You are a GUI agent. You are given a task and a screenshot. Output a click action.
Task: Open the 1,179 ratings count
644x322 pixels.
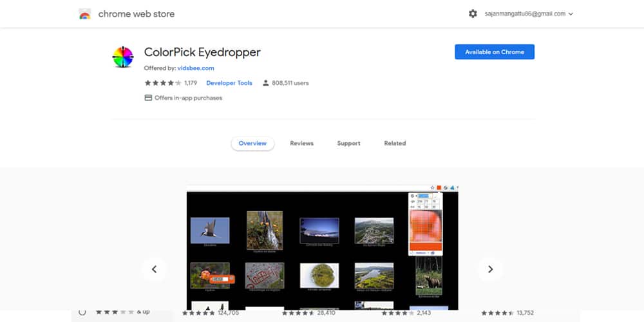(191, 83)
